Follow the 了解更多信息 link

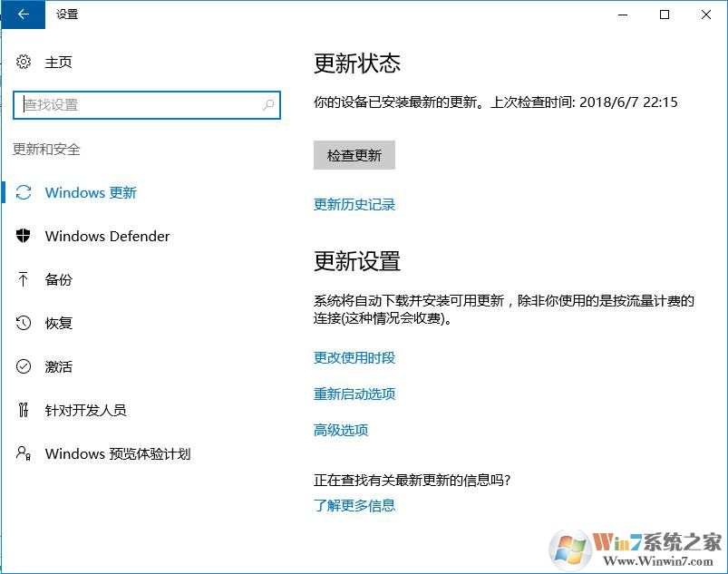354,505
